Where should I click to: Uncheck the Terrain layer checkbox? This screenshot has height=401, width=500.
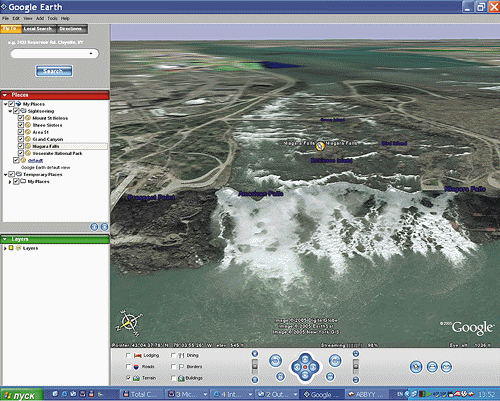128,378
